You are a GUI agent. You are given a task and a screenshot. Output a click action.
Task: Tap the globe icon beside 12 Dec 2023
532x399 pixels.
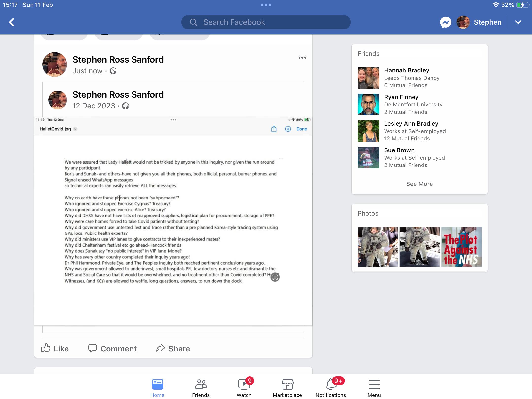point(126,106)
